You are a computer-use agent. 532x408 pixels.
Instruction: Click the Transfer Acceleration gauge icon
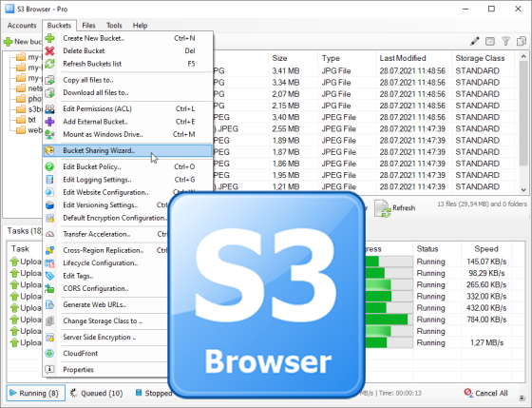49,234
